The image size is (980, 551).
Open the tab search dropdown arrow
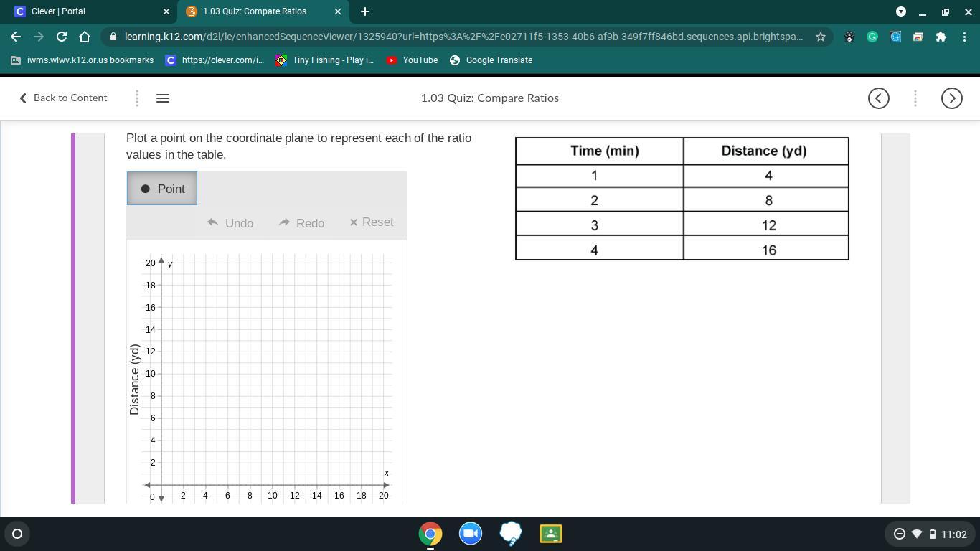901,11
